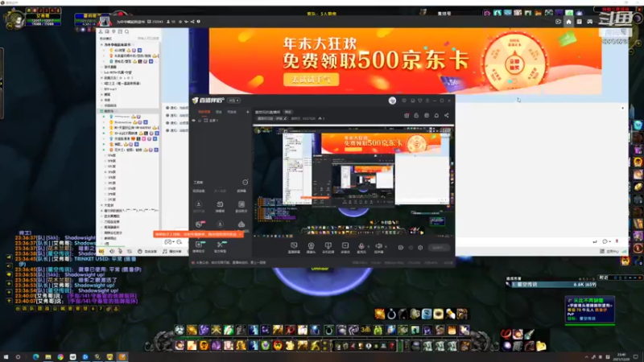This screenshot has width=644, height=362.
Task: Switch to third scene tab in streaming companion
Action: click(x=232, y=112)
